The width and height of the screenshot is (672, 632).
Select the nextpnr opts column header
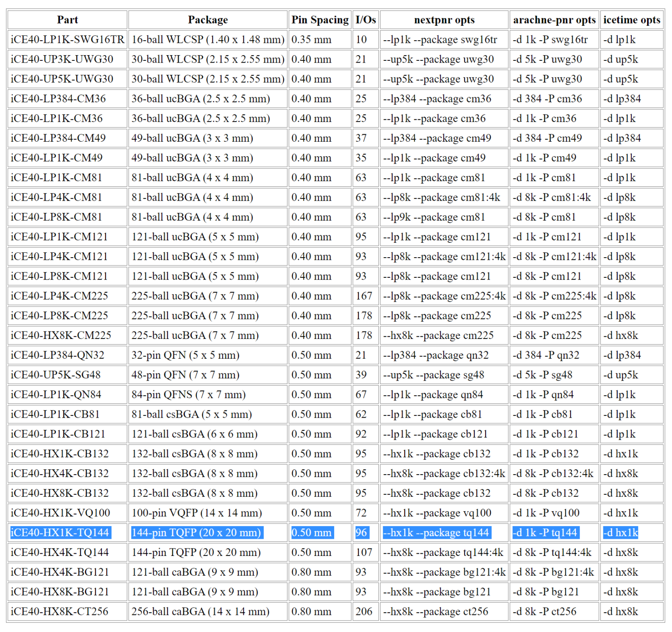coord(444,20)
